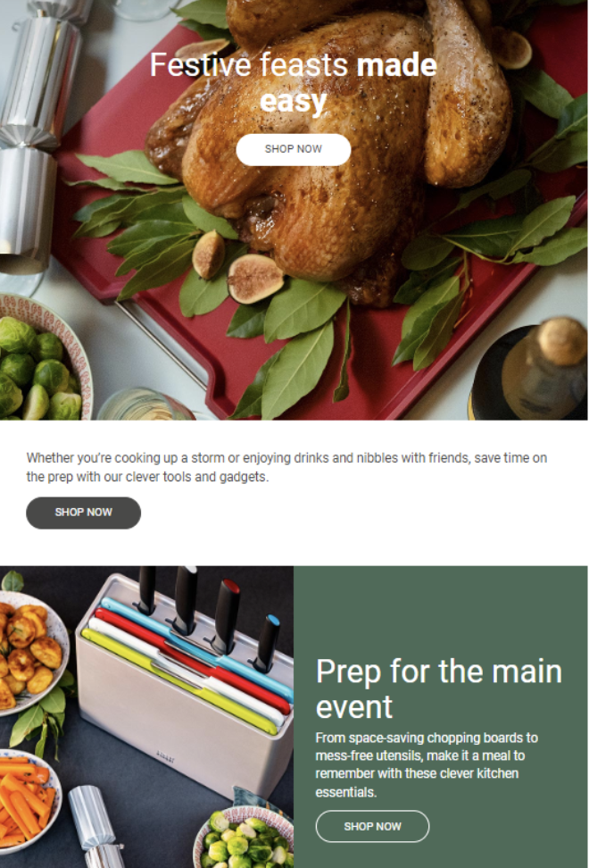Viewport: 589px width, 868px height.
Task: Open the 'Prep for the main event' heading
Action: tap(438, 689)
